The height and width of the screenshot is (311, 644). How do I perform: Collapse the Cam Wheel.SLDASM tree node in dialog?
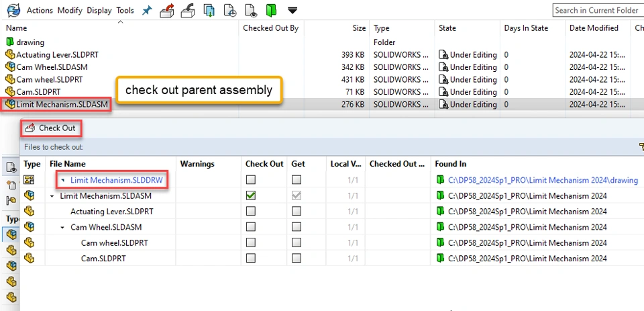(63, 227)
